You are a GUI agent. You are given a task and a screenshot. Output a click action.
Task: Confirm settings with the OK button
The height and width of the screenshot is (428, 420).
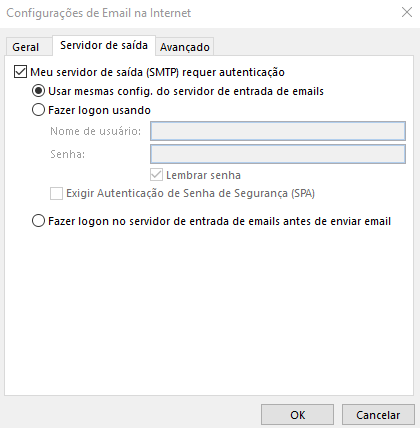(297, 415)
